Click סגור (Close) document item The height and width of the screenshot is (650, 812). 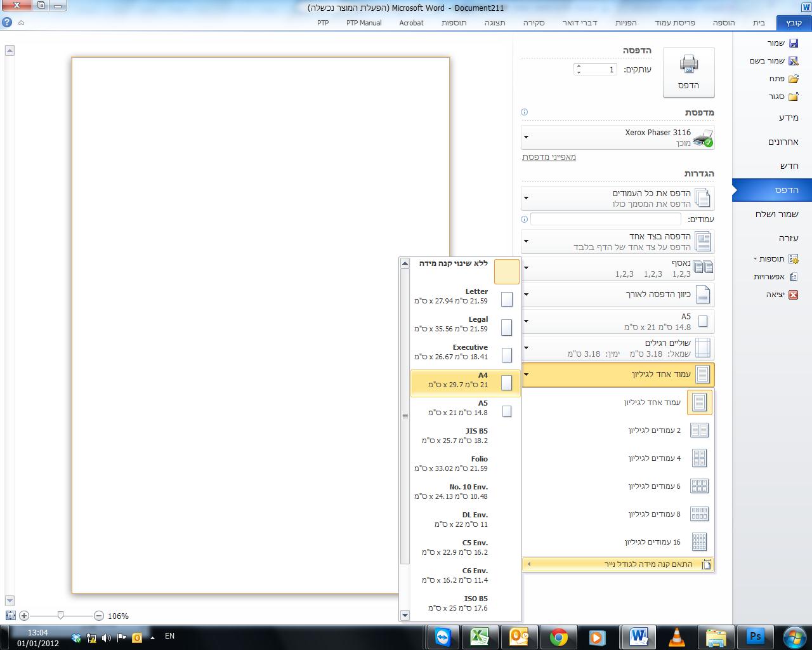[784, 96]
